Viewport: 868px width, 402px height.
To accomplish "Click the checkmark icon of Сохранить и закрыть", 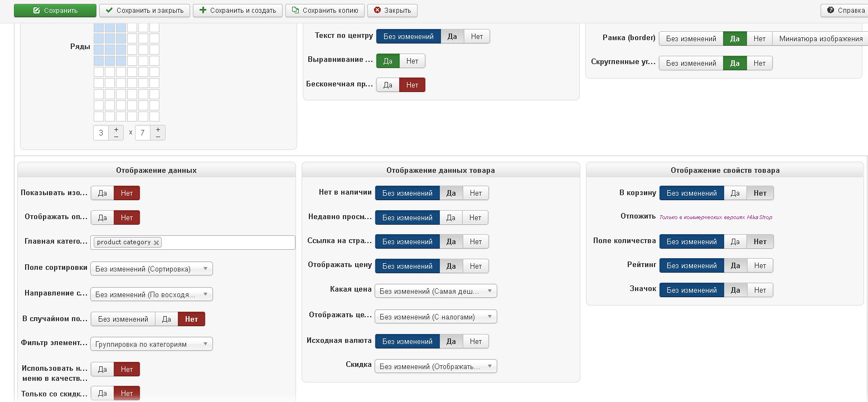I will click(x=109, y=11).
